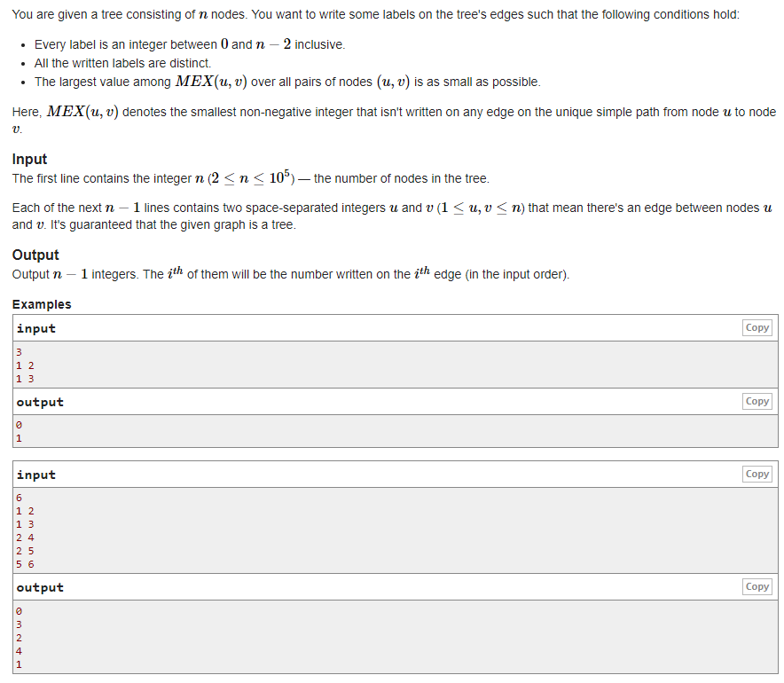Click the value 4 in second output
Viewport: 784px width, 683px height.
[x=19, y=651]
